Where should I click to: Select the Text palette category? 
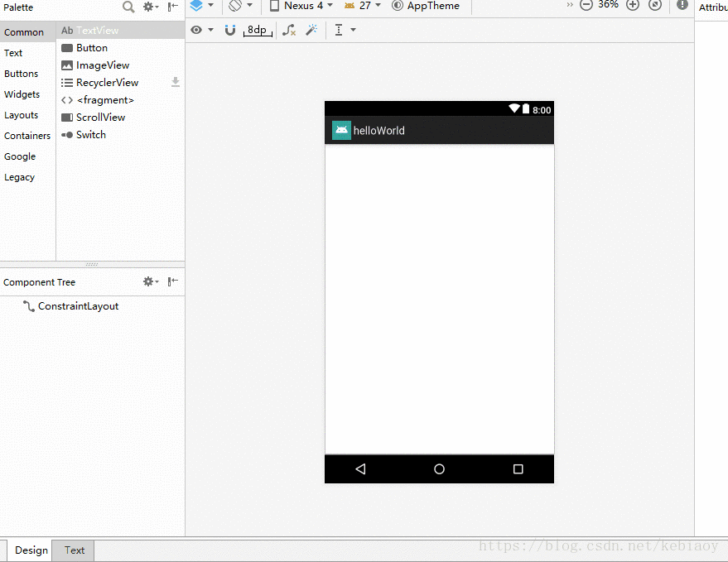pyautogui.click(x=27, y=53)
